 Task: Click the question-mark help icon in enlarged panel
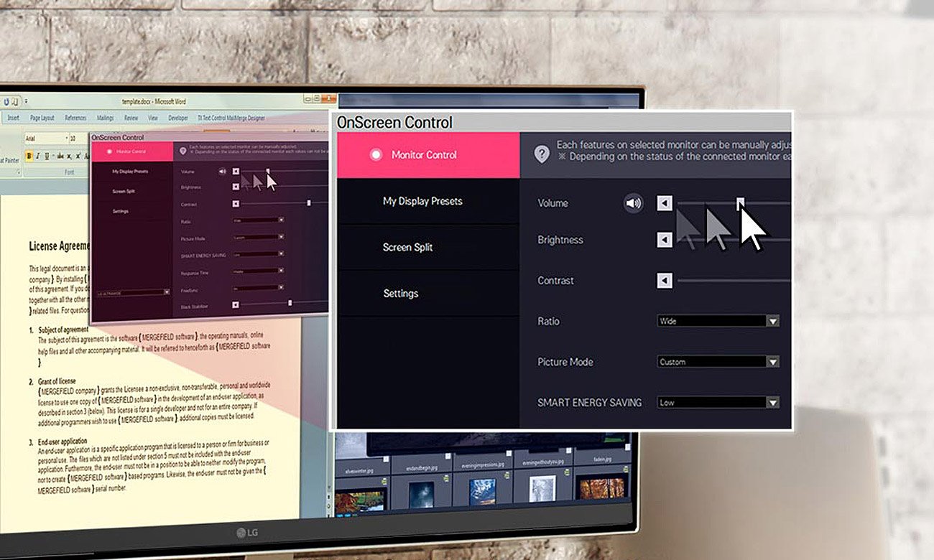click(542, 154)
